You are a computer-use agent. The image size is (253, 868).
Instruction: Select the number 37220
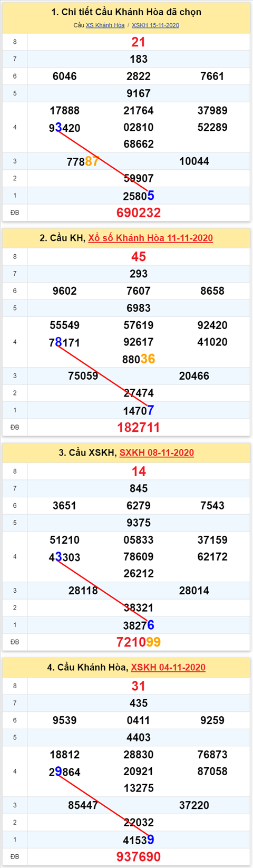coord(194,805)
